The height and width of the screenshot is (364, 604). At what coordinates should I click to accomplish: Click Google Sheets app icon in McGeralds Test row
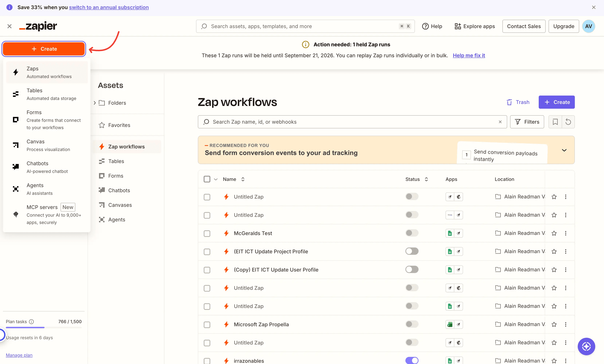(450, 233)
